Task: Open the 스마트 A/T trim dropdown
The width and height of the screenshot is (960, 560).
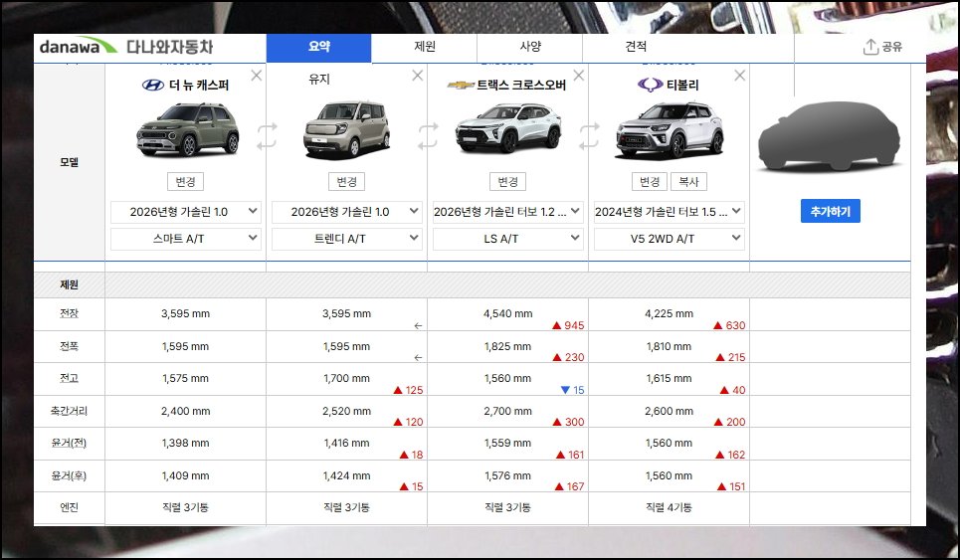Action: coord(185,239)
